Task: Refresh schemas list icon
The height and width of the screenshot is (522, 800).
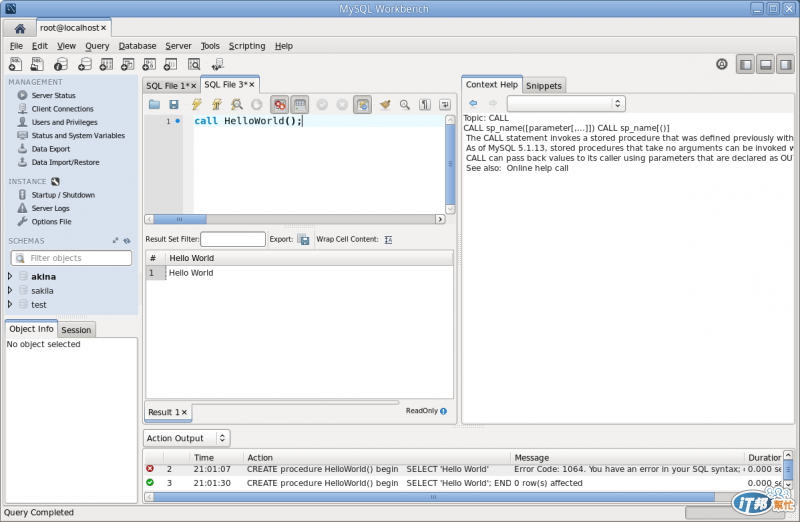Action: pos(127,241)
